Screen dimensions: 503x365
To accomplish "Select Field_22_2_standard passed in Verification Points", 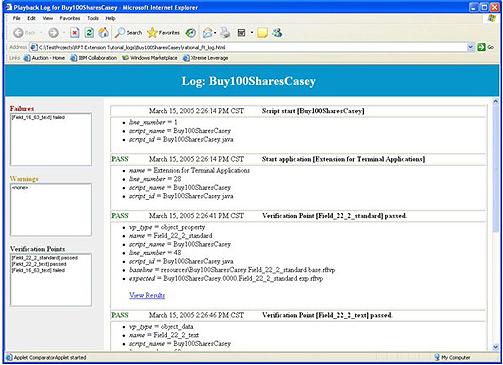I will [x=45, y=258].
